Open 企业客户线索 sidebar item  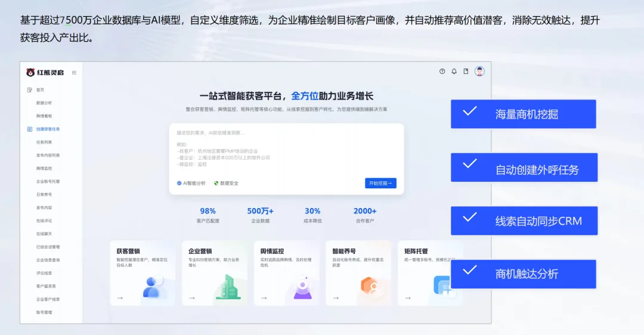pos(48,299)
